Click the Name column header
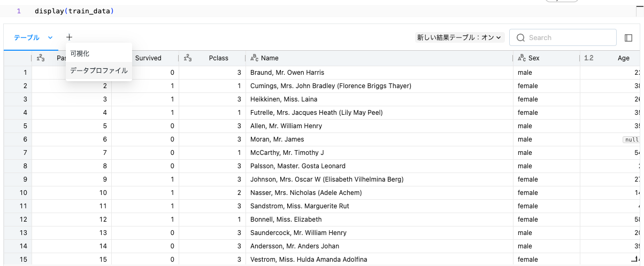Image resolution: width=644 pixels, height=266 pixels. click(379, 58)
